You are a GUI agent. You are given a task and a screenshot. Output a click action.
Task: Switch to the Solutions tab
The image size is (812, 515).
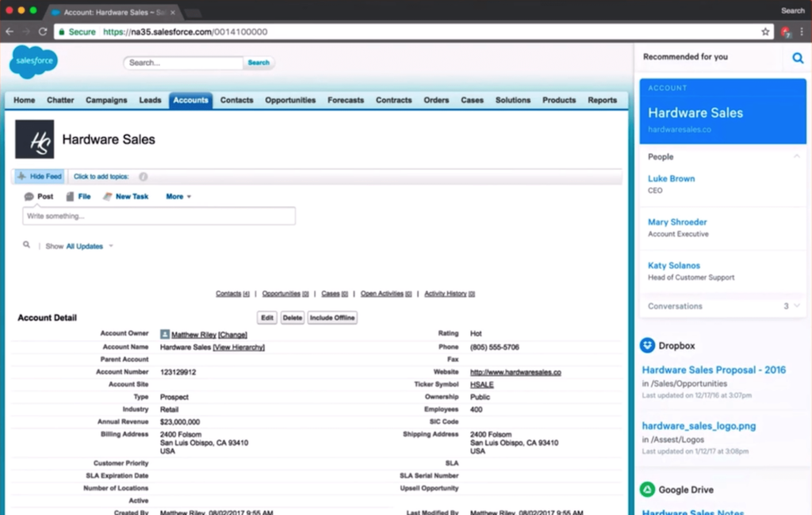513,100
